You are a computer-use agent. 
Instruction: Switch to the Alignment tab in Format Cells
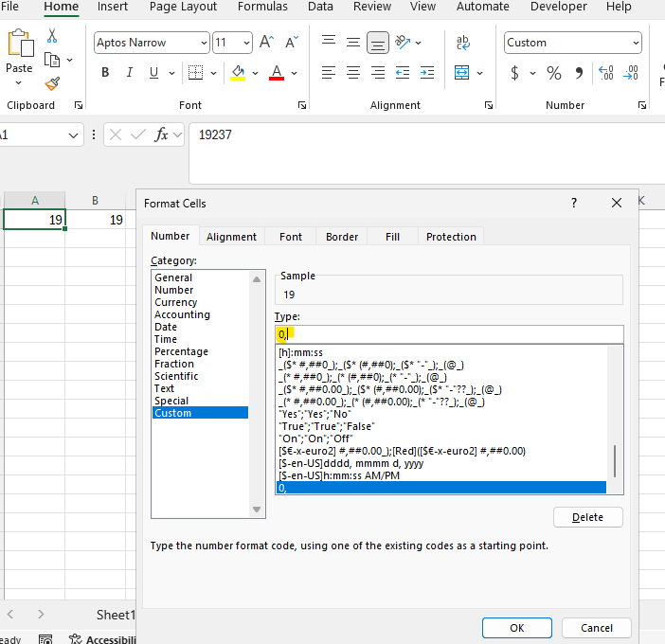coord(231,237)
